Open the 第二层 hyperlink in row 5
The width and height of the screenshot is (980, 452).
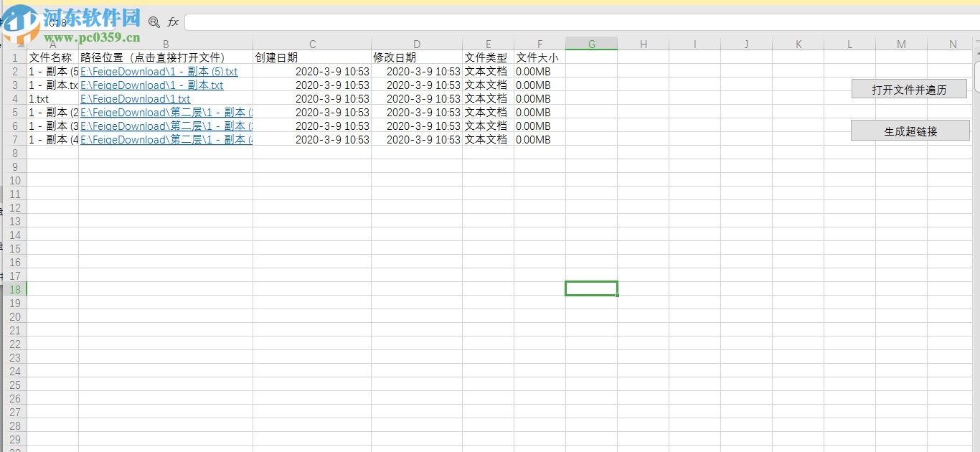coord(166,113)
